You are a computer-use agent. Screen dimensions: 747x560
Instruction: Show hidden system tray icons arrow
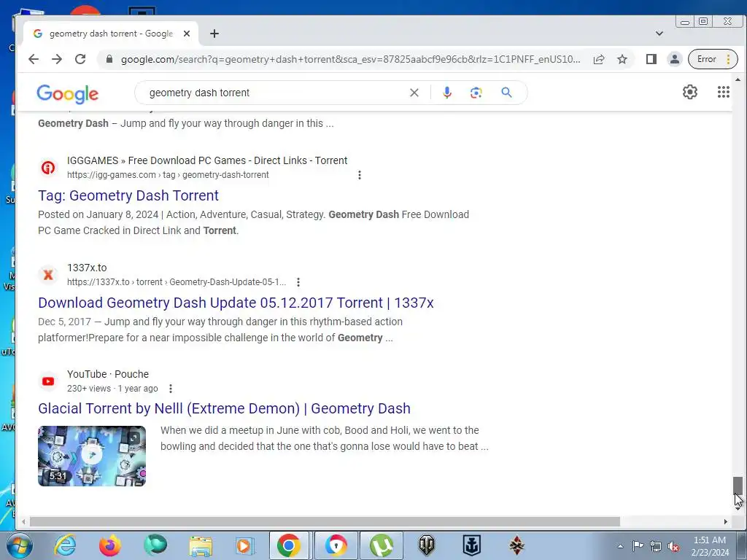tap(620, 546)
